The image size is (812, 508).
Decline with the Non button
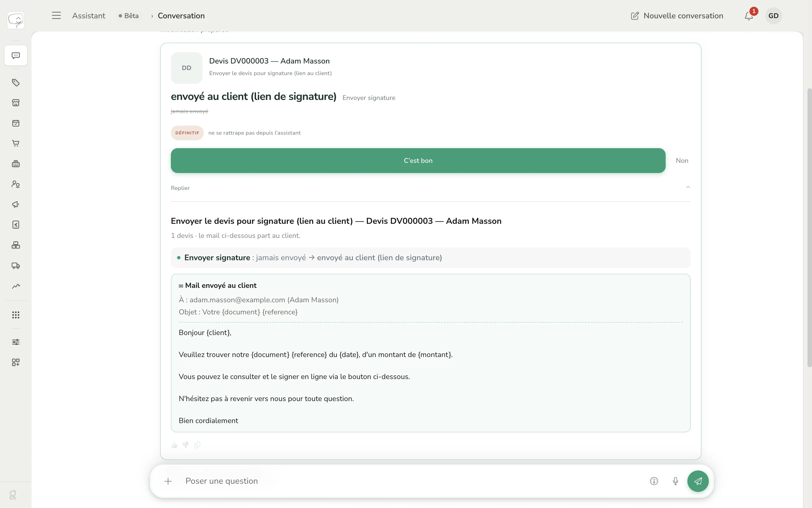682,161
